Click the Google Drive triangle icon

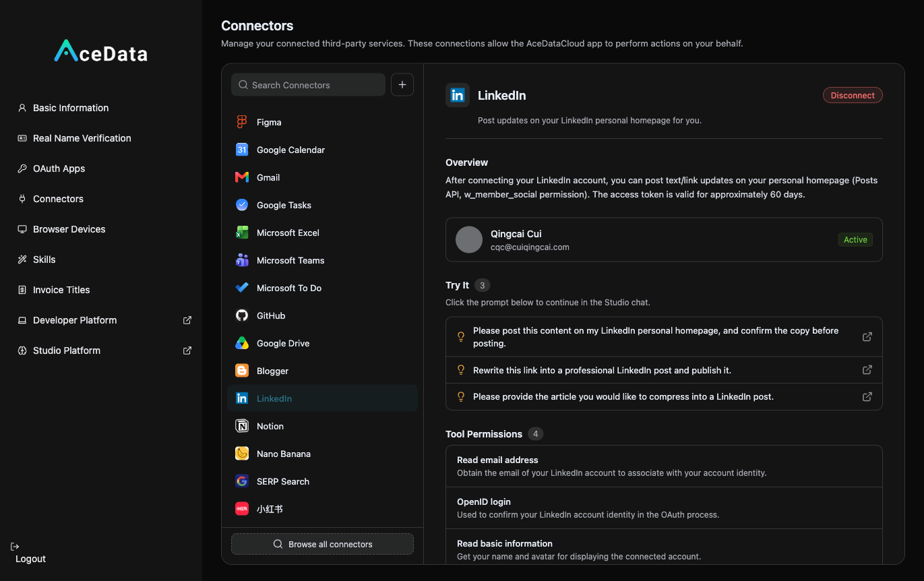(x=242, y=343)
